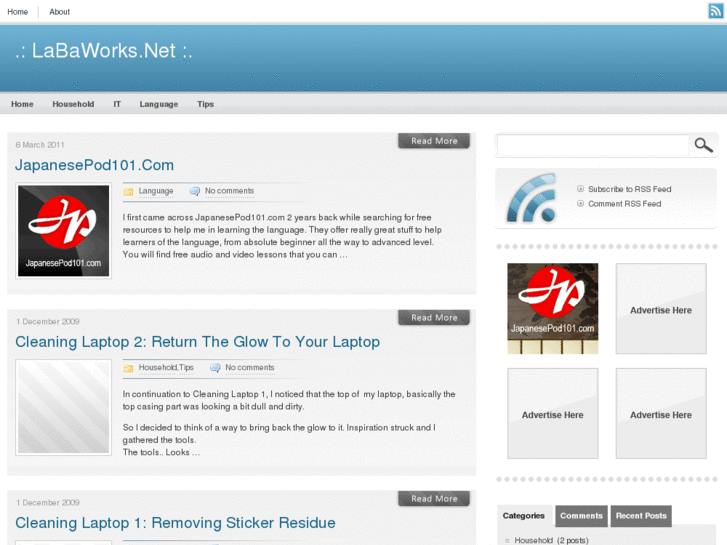Click comment bubble icon in JapanesePod101 post
Image resolution: width=727 pixels, height=545 pixels.
pos(195,191)
